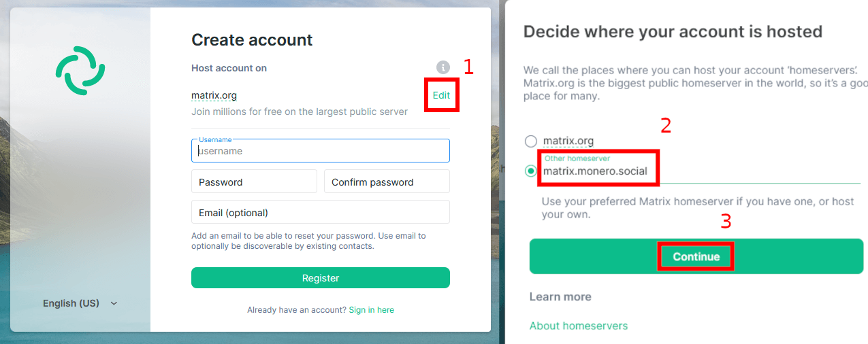The height and width of the screenshot is (344, 868).
Task: Click the Other homeserver field containing matrix.monero.social
Action: tap(701, 171)
